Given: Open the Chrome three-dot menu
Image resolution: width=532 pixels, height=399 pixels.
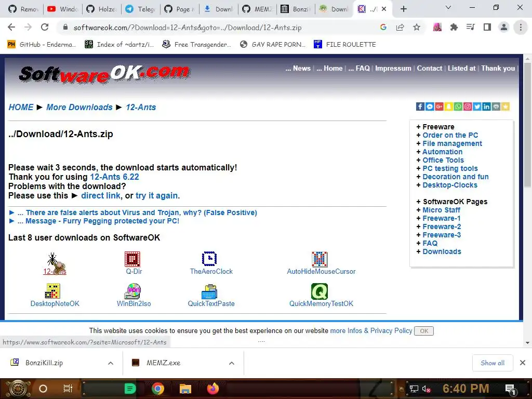Looking at the screenshot, I should click(x=521, y=27).
